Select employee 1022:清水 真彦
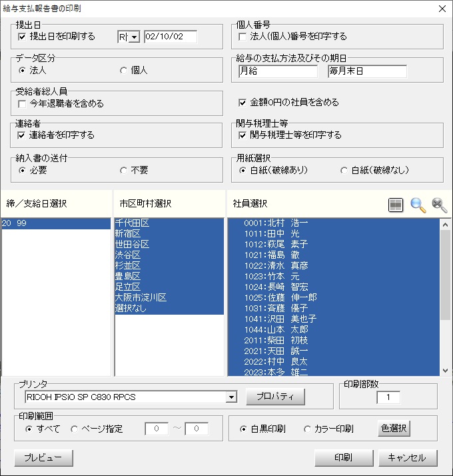 (x=334, y=266)
